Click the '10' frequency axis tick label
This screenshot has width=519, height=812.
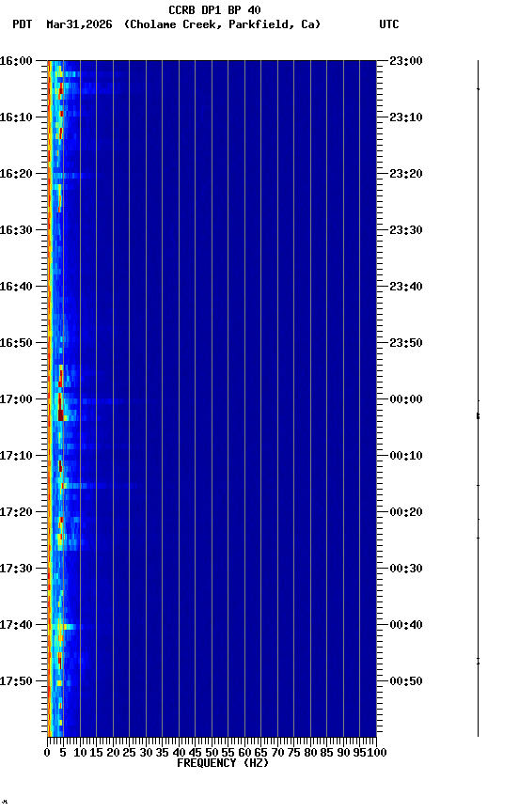pyautogui.click(x=80, y=754)
